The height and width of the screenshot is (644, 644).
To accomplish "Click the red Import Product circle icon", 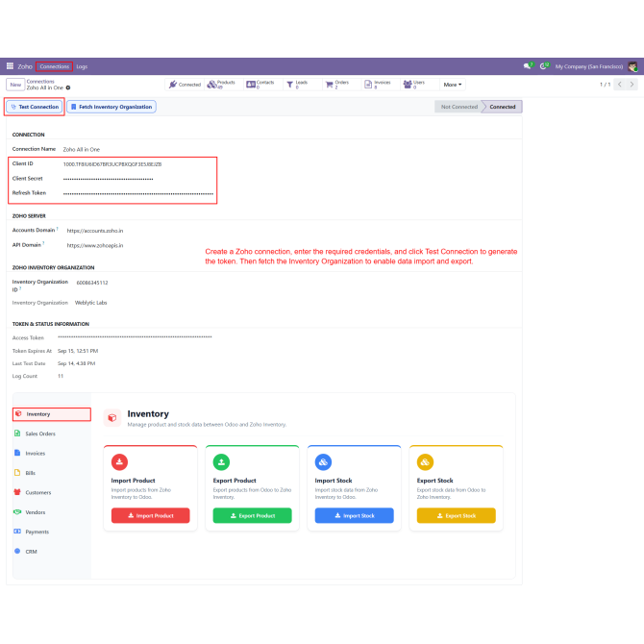I will [119, 462].
